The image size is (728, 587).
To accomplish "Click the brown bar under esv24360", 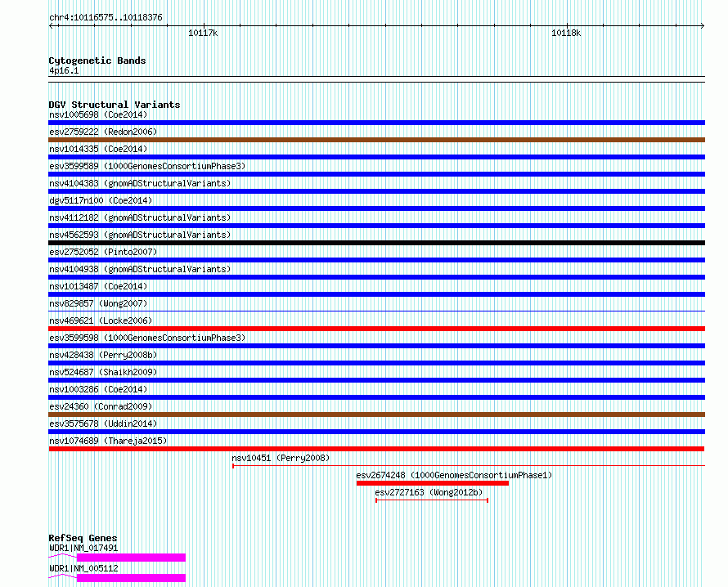I will (376, 414).
